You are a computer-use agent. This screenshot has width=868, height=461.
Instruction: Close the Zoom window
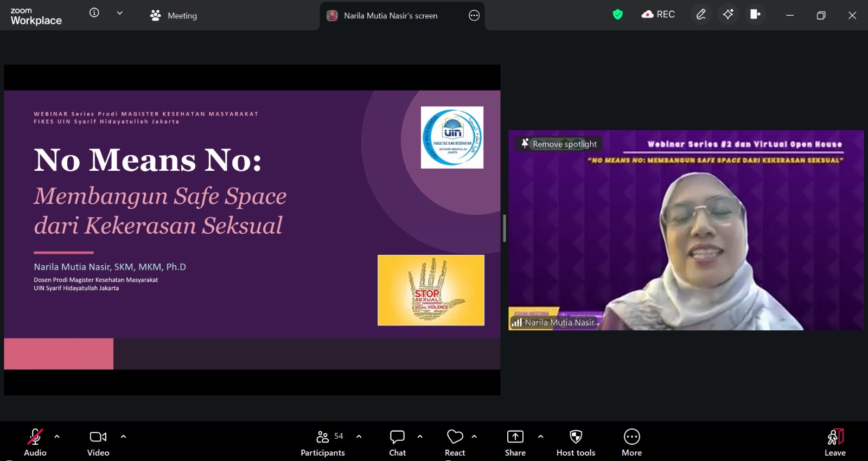tap(852, 15)
